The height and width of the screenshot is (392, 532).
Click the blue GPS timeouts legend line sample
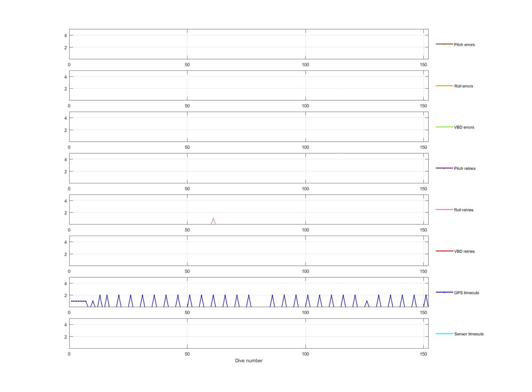click(444, 292)
